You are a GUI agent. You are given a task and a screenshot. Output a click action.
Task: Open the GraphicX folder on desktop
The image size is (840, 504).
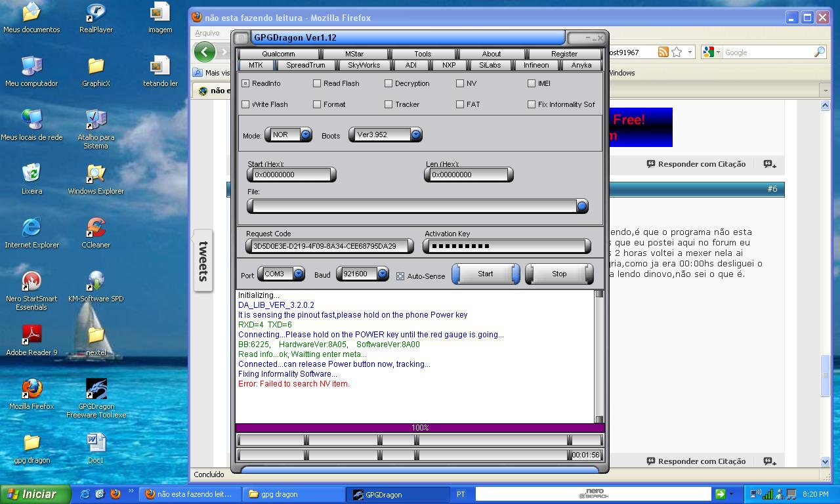coord(96,72)
